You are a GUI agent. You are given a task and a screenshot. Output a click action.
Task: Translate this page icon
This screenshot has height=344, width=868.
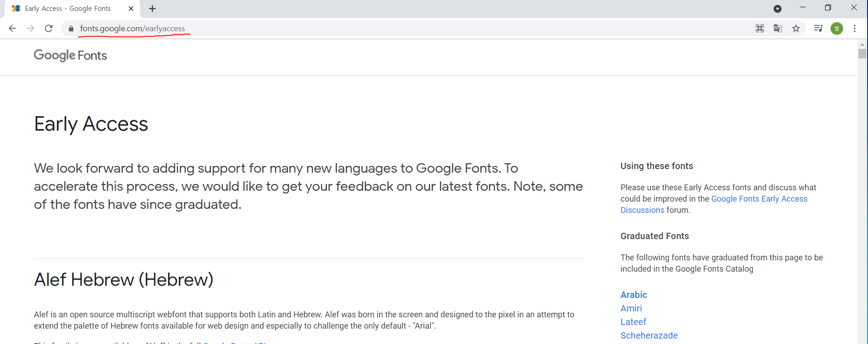(x=778, y=28)
